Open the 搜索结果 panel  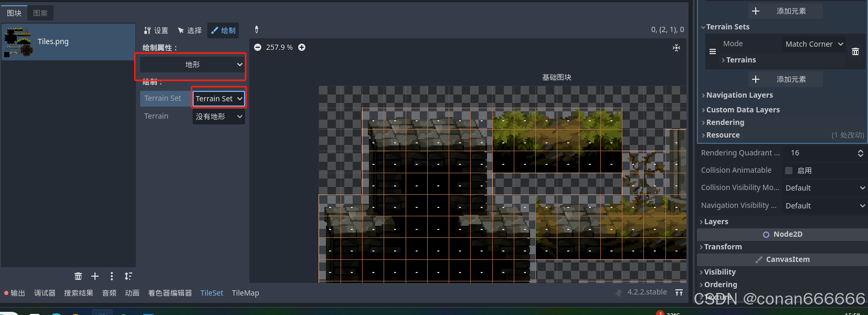tap(79, 293)
